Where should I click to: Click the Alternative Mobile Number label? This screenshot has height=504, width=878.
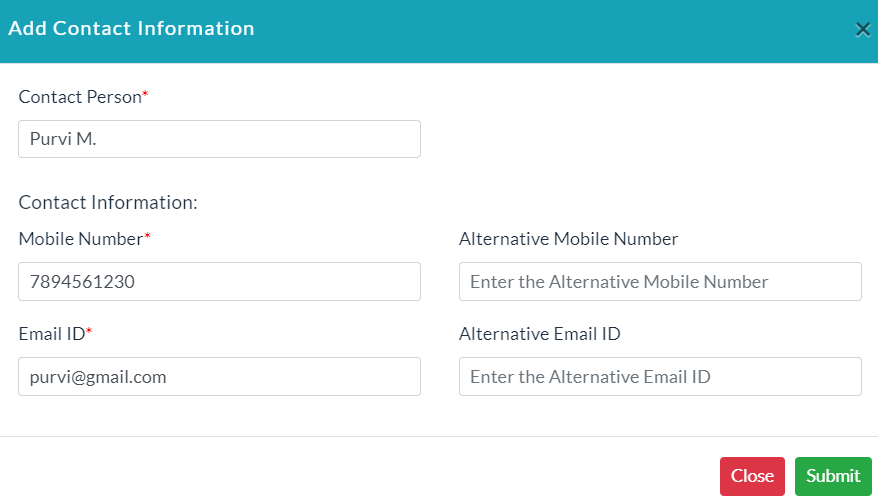pyautogui.click(x=568, y=239)
